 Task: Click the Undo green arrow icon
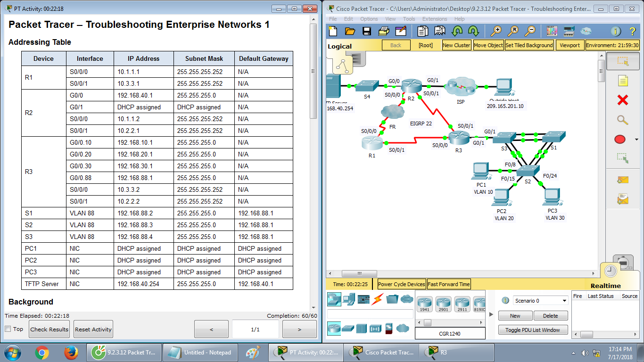pos(457,31)
